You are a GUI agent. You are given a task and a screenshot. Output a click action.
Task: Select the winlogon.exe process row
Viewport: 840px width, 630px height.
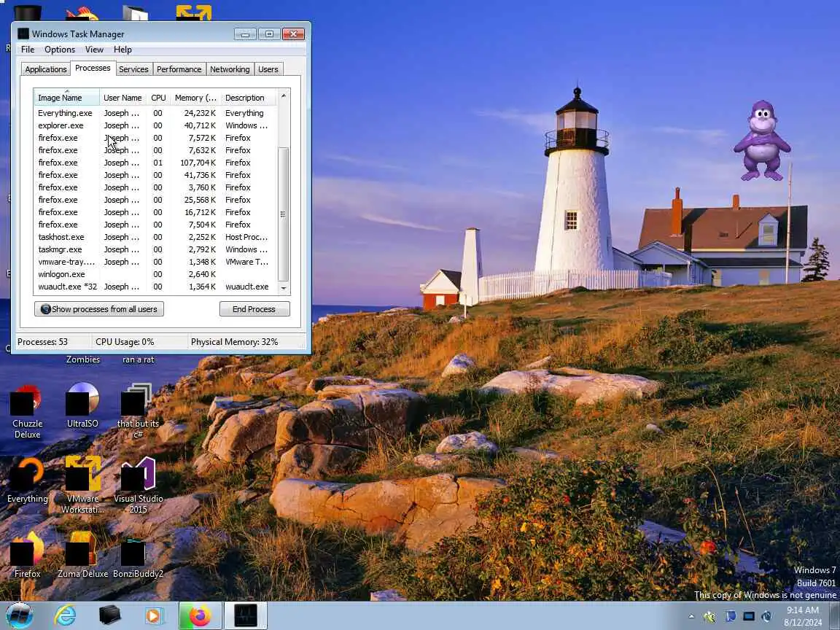pos(155,274)
